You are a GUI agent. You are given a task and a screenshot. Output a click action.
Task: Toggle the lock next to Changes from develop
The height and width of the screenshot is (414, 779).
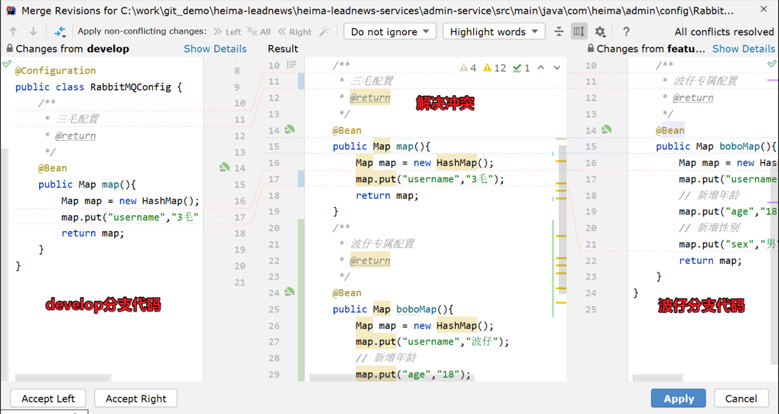pos(9,49)
